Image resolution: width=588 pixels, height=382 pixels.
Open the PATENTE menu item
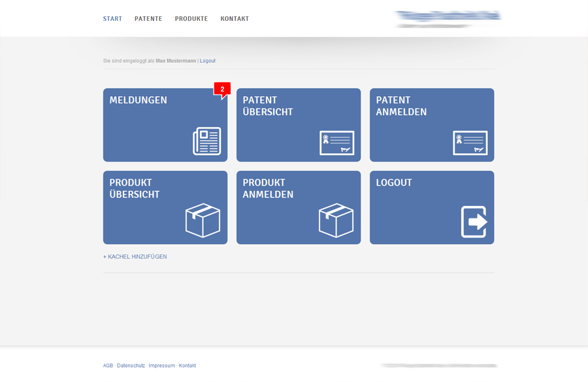point(148,19)
